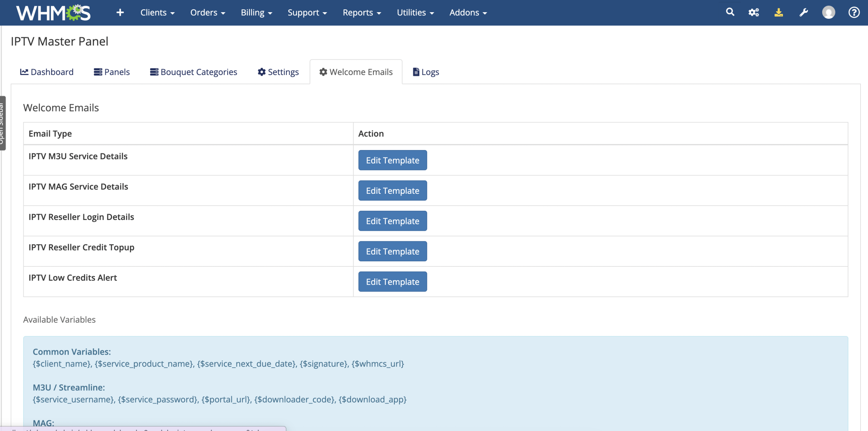Switch to the Panels tab
868x431 pixels.
112,72
